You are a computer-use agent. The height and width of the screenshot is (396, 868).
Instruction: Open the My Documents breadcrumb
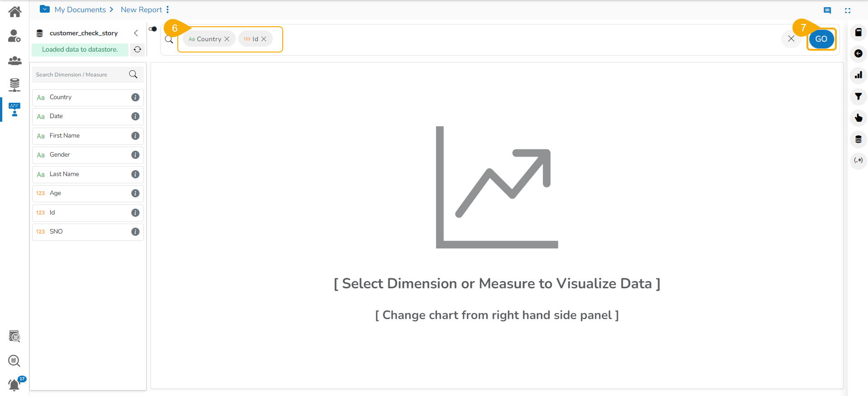pos(80,10)
